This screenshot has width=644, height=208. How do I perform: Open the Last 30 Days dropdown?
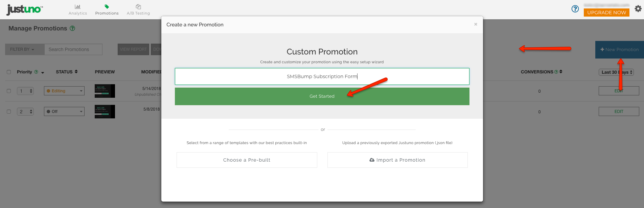tap(616, 72)
